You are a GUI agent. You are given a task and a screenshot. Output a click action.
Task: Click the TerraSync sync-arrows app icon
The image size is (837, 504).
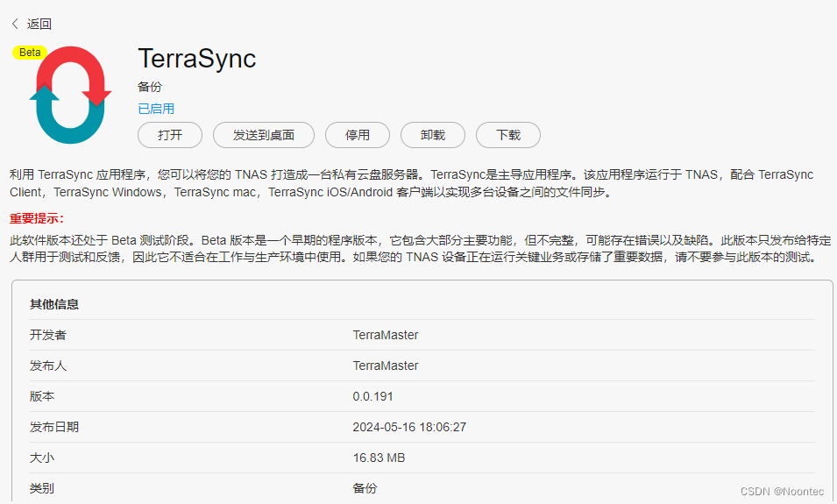coord(70,95)
